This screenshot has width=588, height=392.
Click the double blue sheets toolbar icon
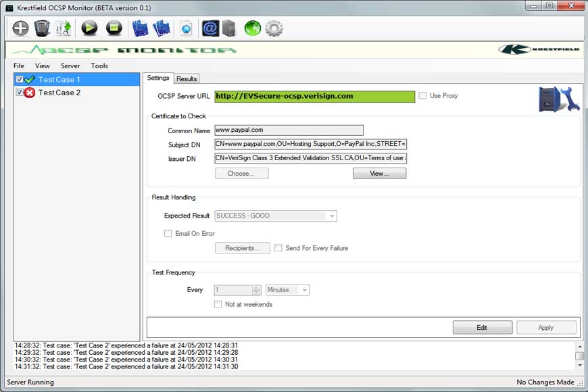pos(162,28)
